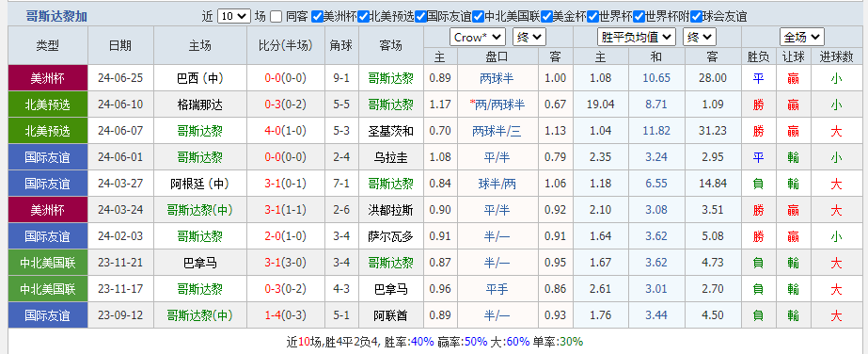Click away odds 14.84
This screenshot has height=354, width=868.
coord(713,184)
